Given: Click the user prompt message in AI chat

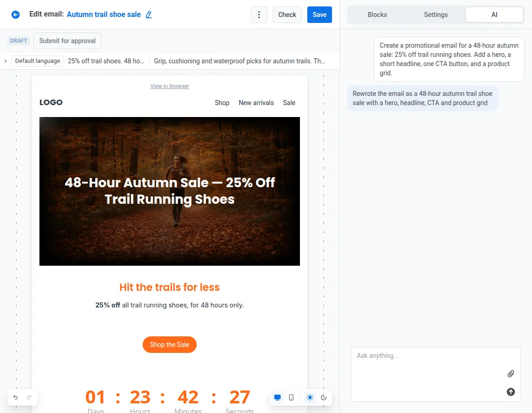Looking at the screenshot, I should coord(449,59).
